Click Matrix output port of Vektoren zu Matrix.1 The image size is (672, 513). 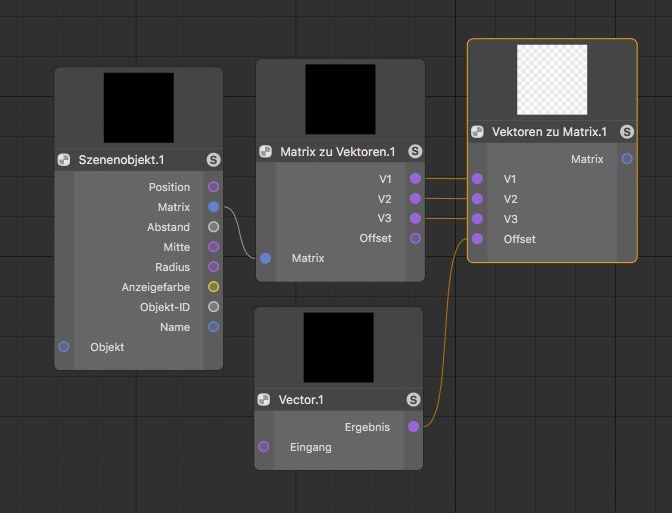click(x=627, y=159)
